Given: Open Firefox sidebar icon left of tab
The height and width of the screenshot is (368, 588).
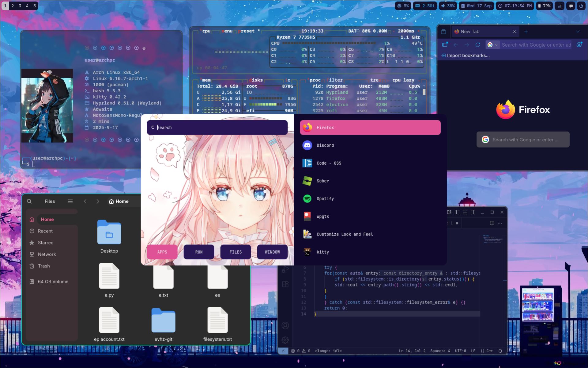Looking at the screenshot, I should pos(443,32).
